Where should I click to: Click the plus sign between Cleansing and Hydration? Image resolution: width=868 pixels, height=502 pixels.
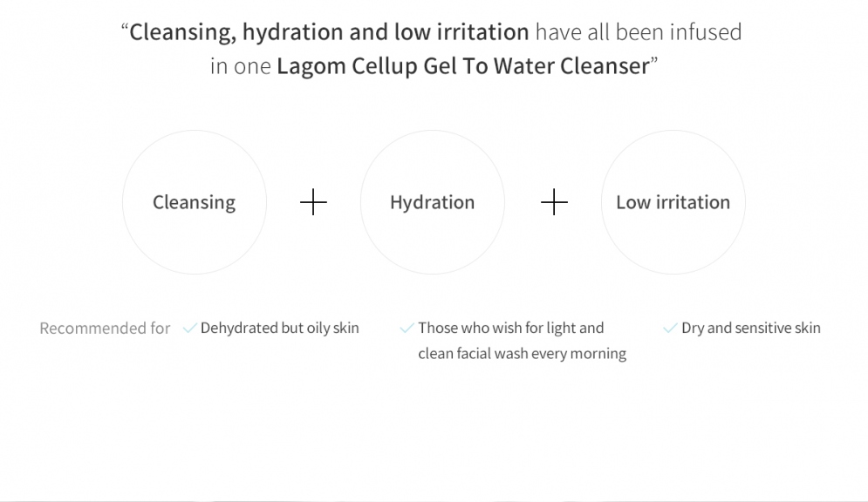tap(313, 202)
